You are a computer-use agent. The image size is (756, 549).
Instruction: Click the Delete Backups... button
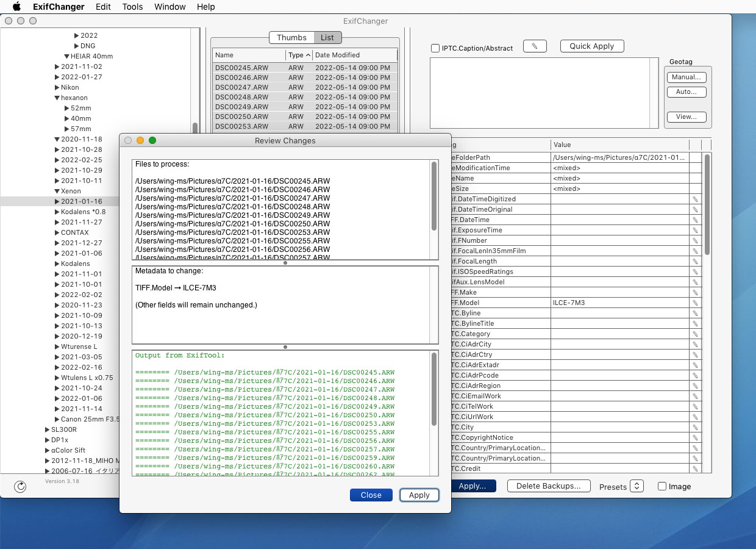(x=549, y=486)
